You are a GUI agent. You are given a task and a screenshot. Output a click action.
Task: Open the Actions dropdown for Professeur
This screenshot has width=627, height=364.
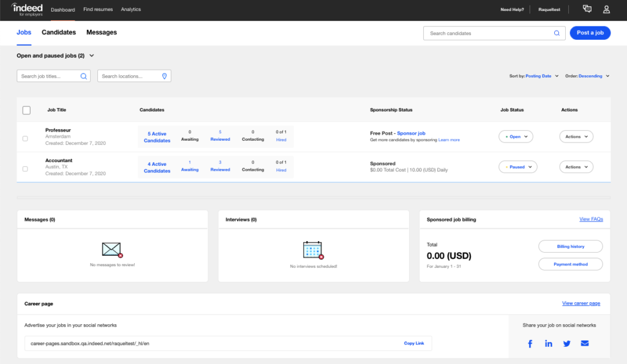(x=576, y=136)
